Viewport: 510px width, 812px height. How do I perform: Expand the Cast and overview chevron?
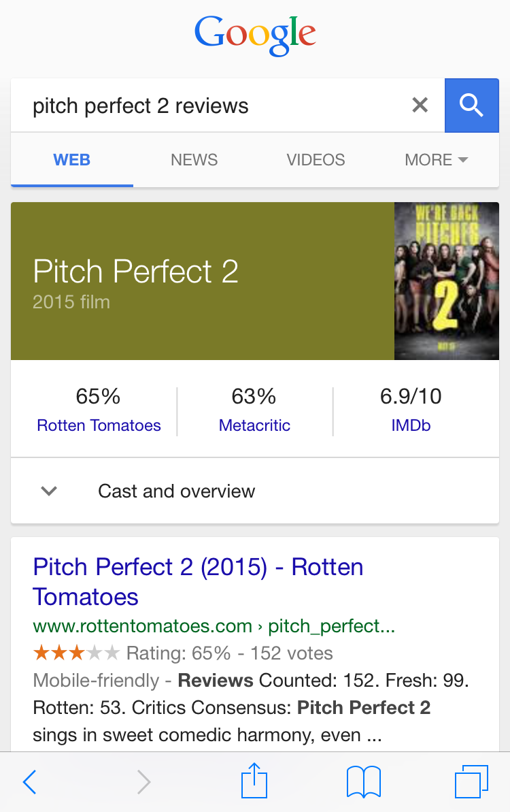pos(49,491)
